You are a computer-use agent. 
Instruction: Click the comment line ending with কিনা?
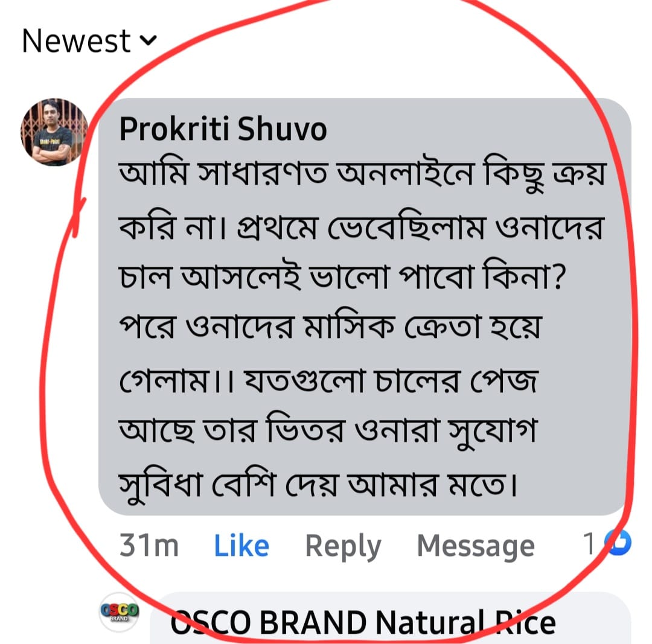pos(343,276)
